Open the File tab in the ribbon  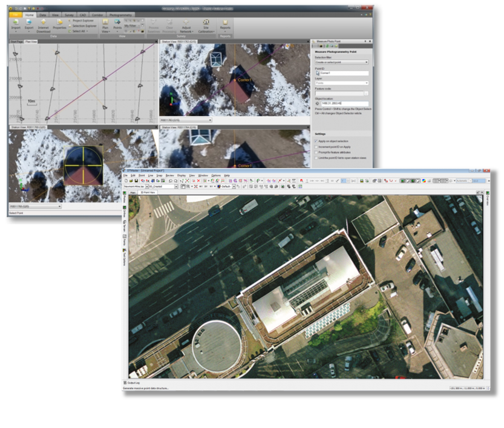16,15
